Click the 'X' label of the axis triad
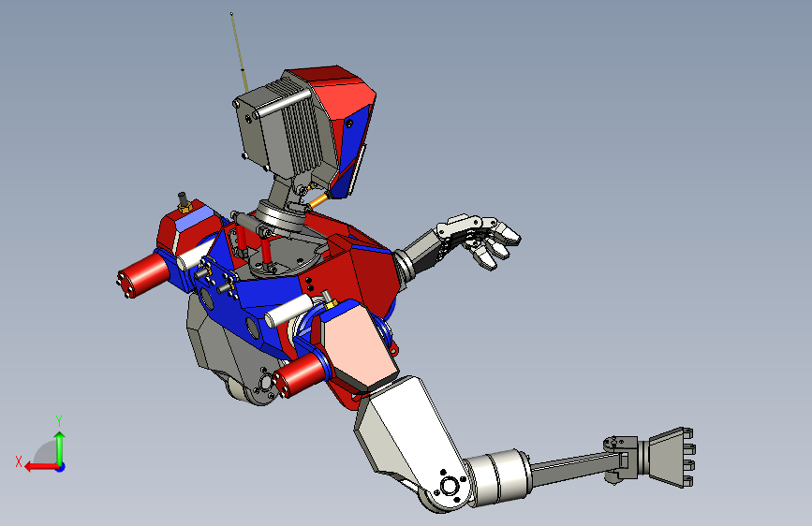Viewport: 812px width, 526px height. pos(19,461)
